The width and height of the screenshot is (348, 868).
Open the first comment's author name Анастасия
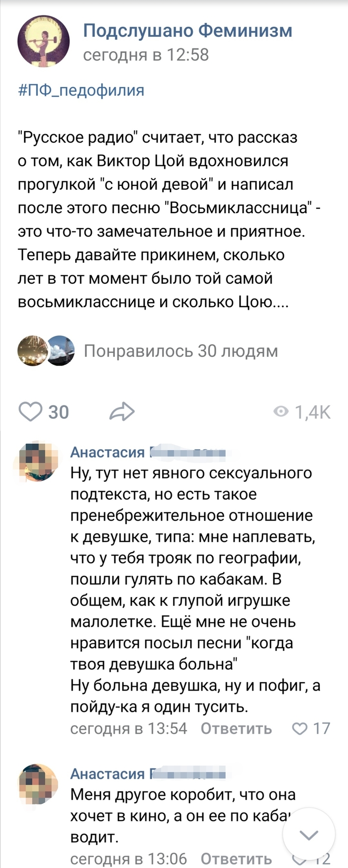(107, 452)
